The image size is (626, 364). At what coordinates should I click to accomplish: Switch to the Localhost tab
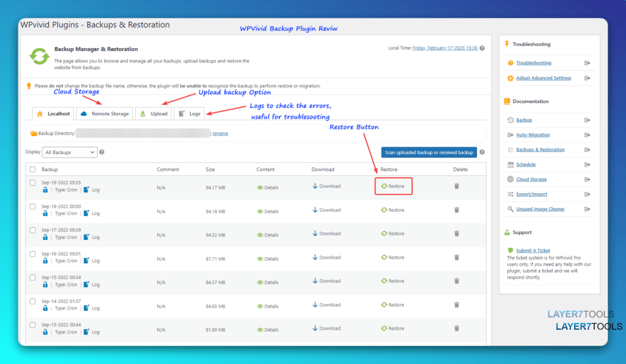tap(53, 114)
